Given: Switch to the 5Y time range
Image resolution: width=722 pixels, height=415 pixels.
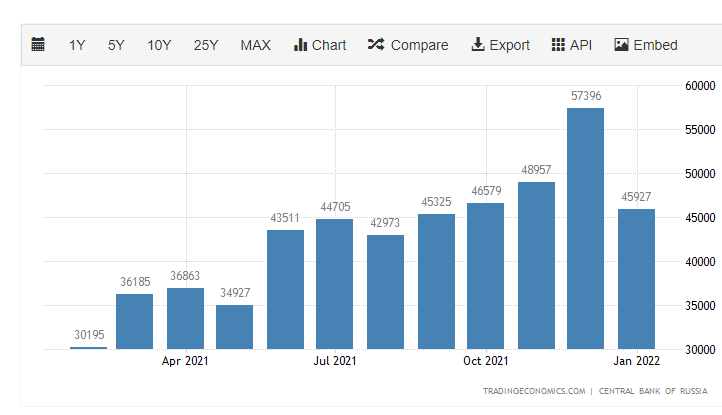Looking at the screenshot, I should click(x=116, y=45).
